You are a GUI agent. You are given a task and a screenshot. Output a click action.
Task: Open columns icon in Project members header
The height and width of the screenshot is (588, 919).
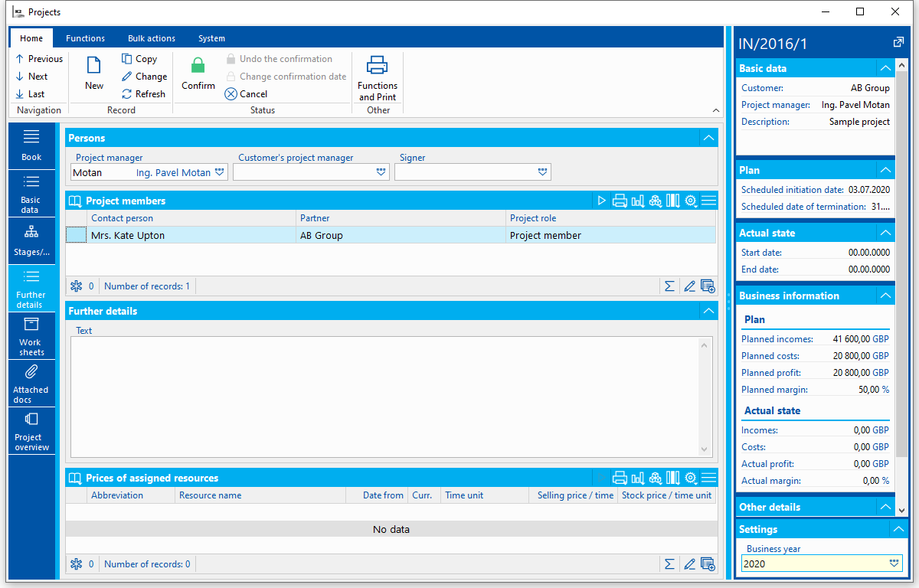[673, 201]
